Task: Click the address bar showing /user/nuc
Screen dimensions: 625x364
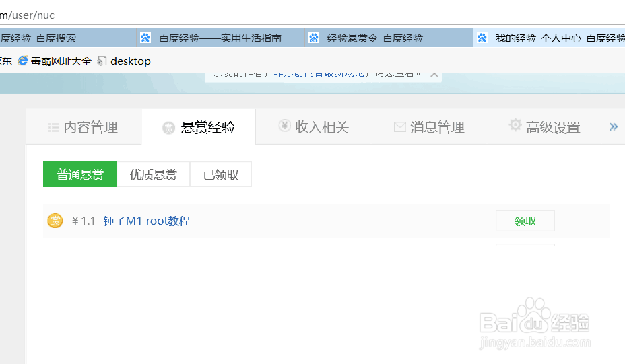Action: 312,15
